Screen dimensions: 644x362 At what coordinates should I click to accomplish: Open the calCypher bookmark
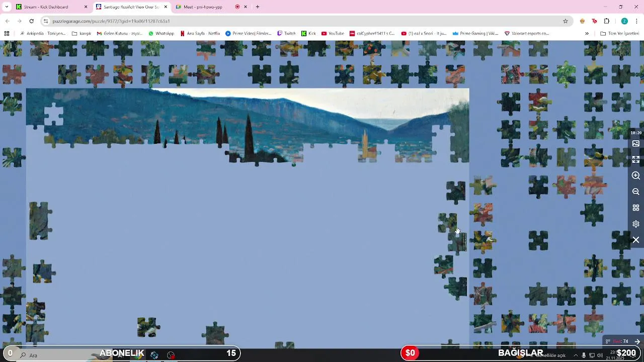372,33
